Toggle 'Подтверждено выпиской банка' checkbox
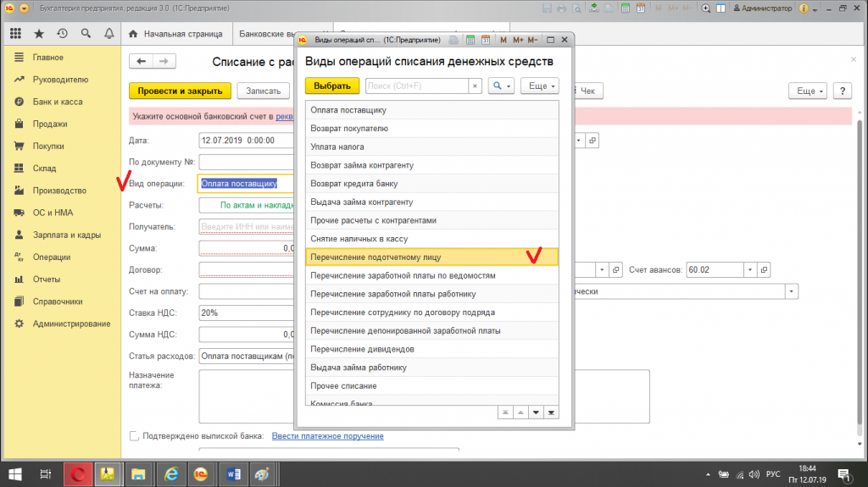Screen dimensions: 868x487 point(134,436)
